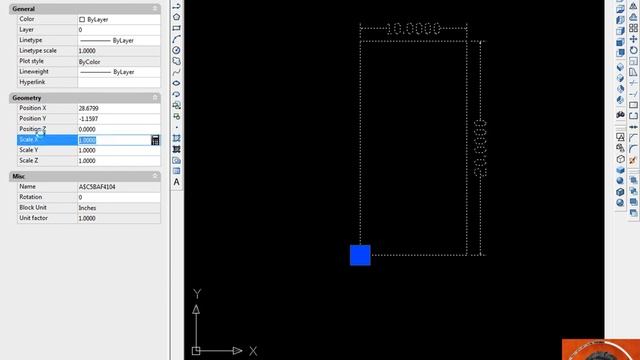Click the blue grip on the block
The image size is (640, 360).
[x=360, y=255]
